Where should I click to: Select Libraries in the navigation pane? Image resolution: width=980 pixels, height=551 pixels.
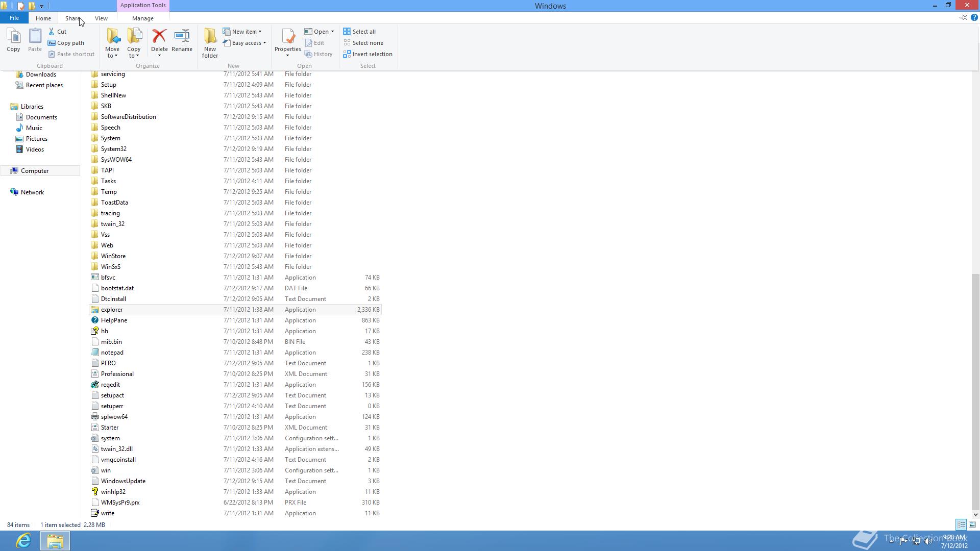[x=27, y=107]
